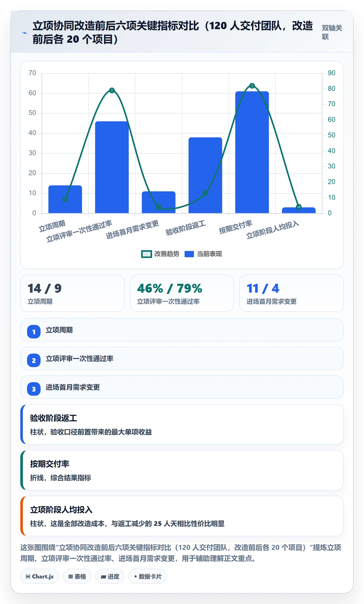Select the 表格 tag chip
This screenshot has height=604, width=364.
[77, 576]
